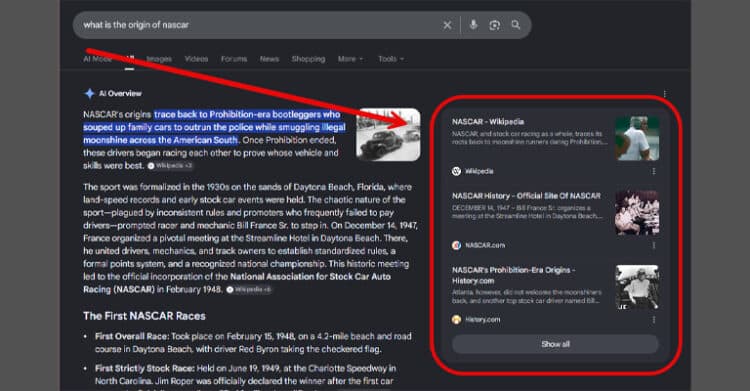Open NASCAR History - Official Site Of NASCAR link

tap(526, 196)
